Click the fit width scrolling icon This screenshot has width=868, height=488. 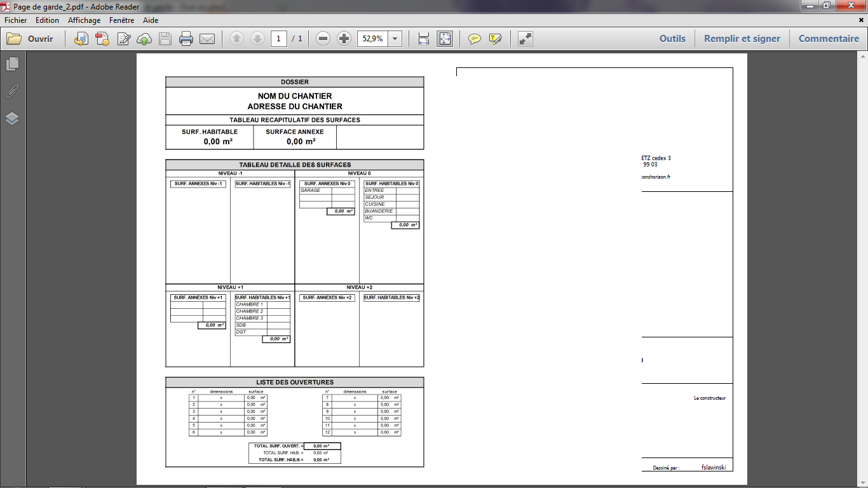pos(424,39)
